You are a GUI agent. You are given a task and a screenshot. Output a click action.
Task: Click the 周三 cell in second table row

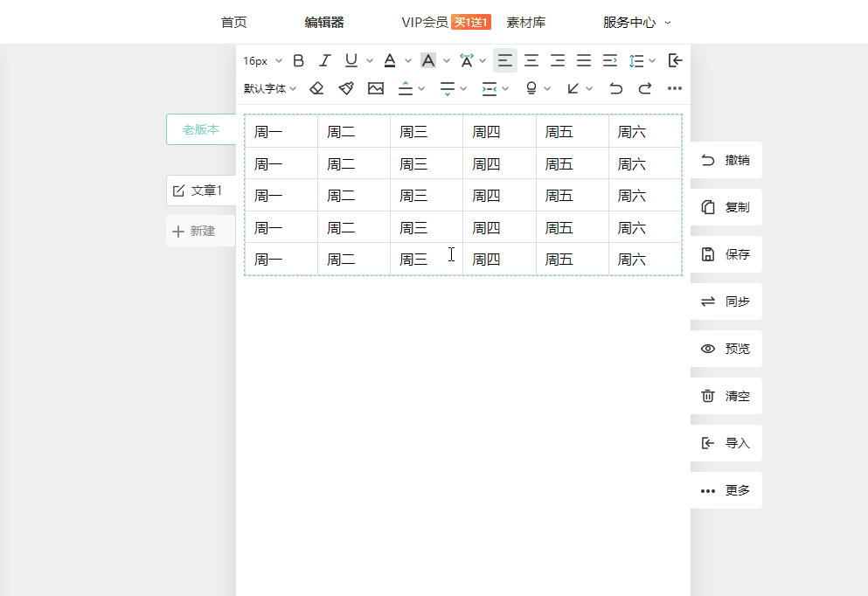click(x=427, y=163)
